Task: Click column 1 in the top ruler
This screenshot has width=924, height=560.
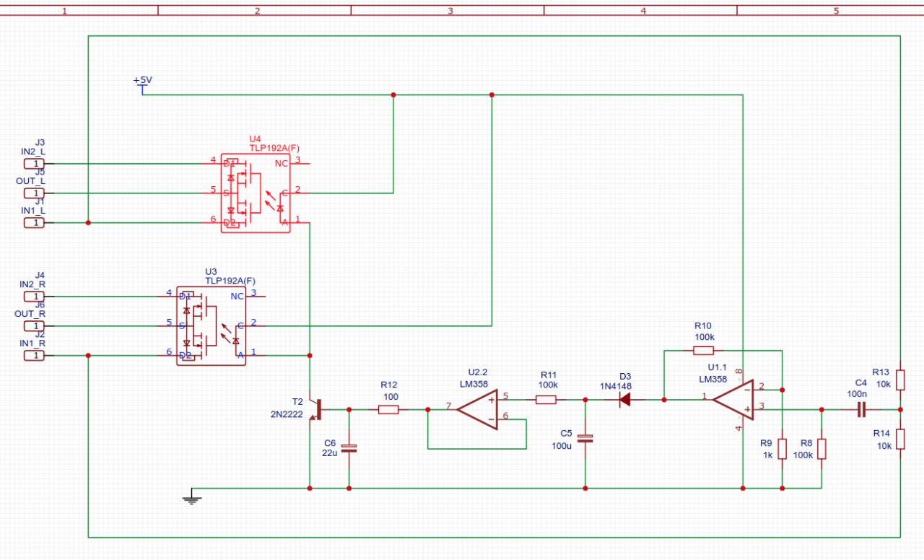Action: pos(65,11)
